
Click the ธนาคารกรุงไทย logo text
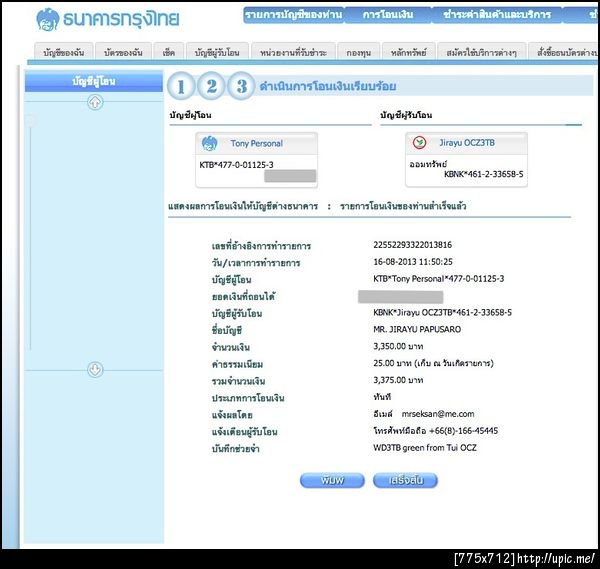121,19
